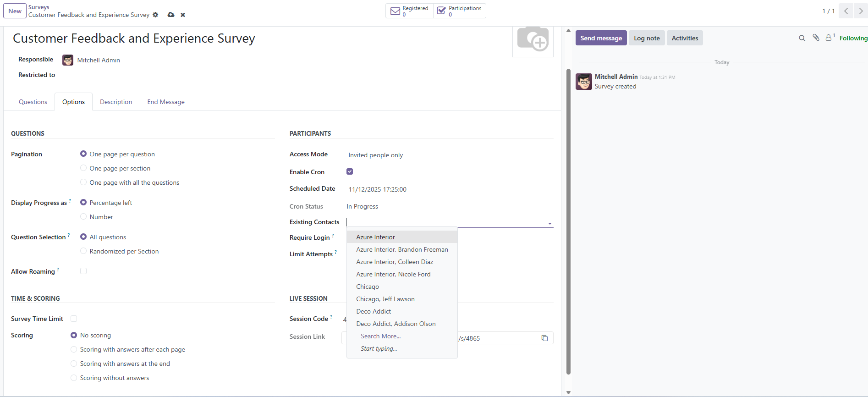Click the Send message button
This screenshot has width=868, height=397.
coord(601,38)
